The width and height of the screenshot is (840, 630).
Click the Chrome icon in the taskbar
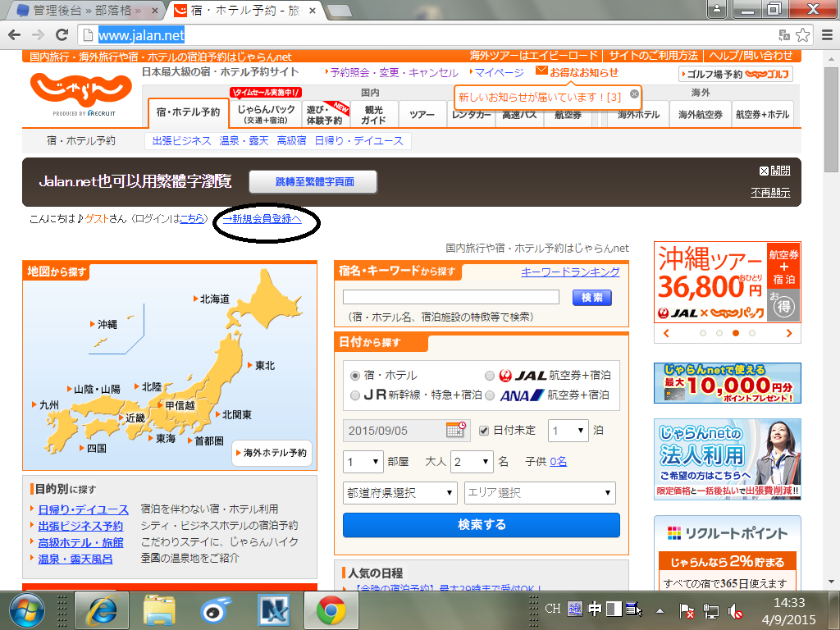[331, 610]
